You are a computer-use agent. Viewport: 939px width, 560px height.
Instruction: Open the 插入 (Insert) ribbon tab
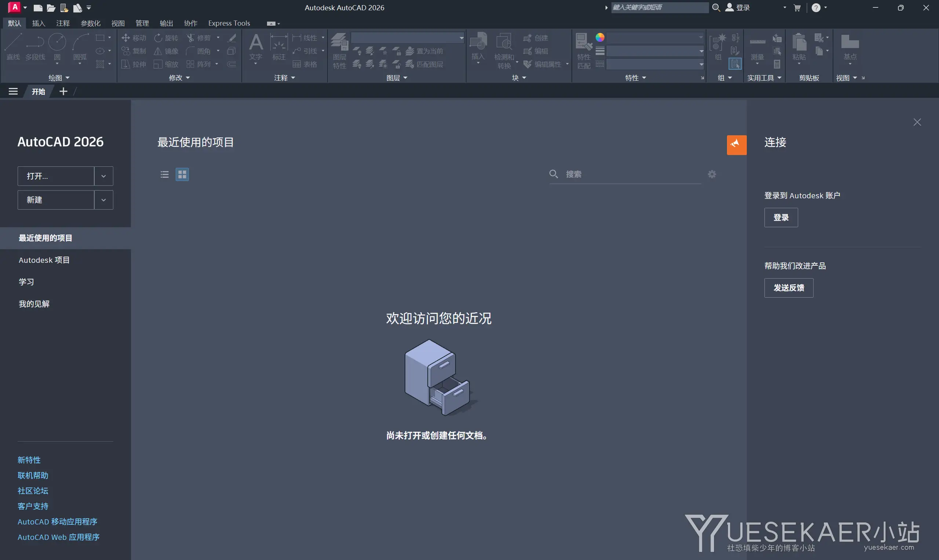tap(39, 23)
